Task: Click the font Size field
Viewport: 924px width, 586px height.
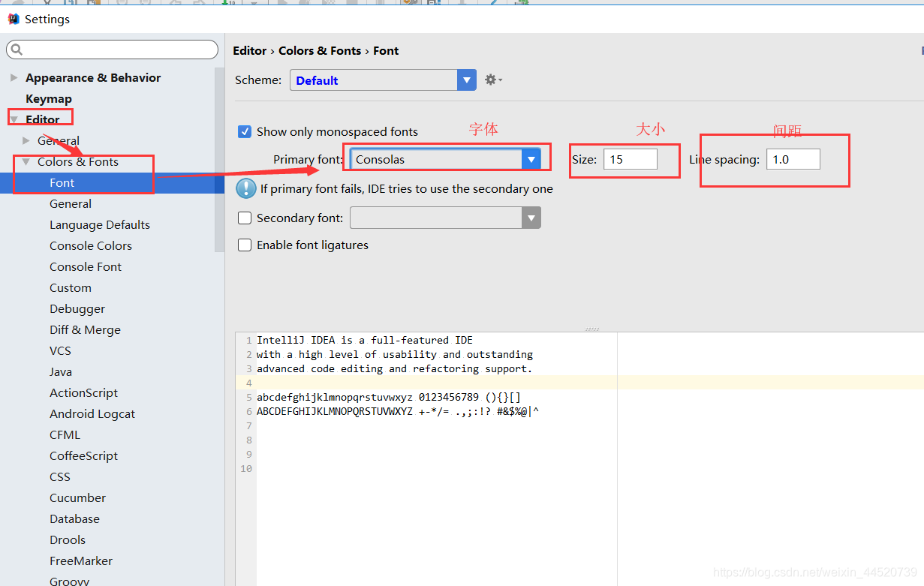Action: tap(631, 159)
